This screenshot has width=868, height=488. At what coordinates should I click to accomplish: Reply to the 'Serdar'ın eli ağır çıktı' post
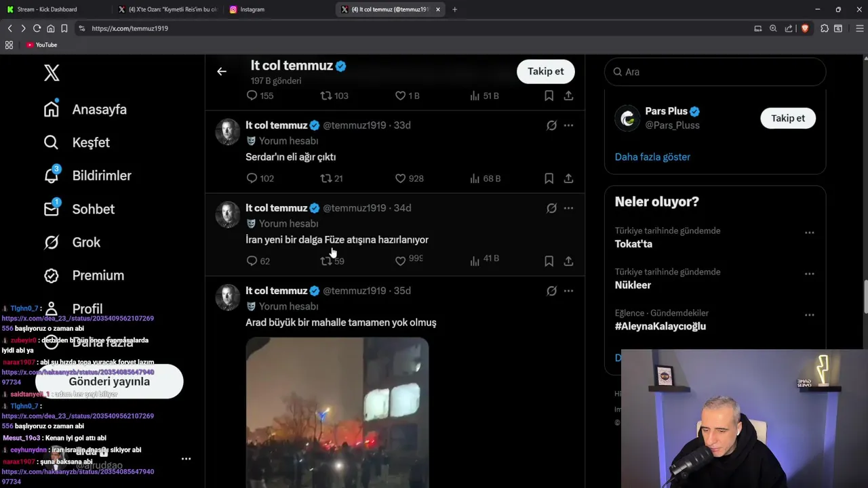(x=260, y=178)
